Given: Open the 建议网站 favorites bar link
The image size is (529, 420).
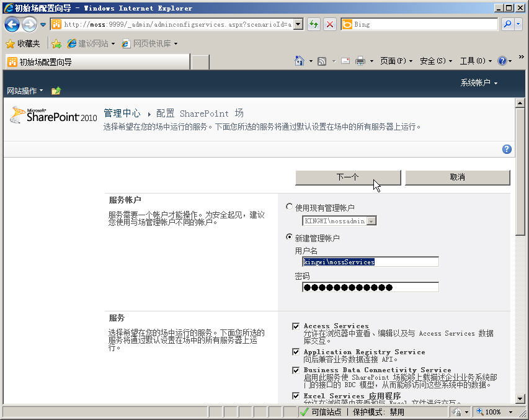Looking at the screenshot, I should tap(91, 43).
